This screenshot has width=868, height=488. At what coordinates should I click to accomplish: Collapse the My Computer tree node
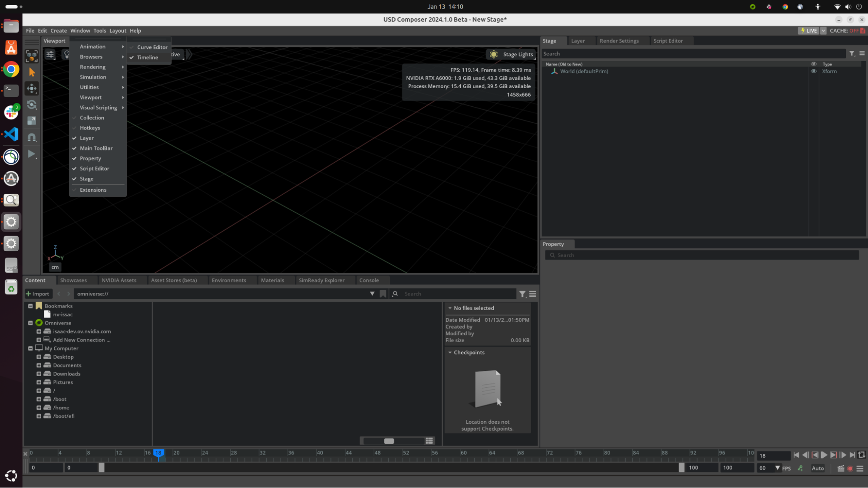pyautogui.click(x=30, y=348)
